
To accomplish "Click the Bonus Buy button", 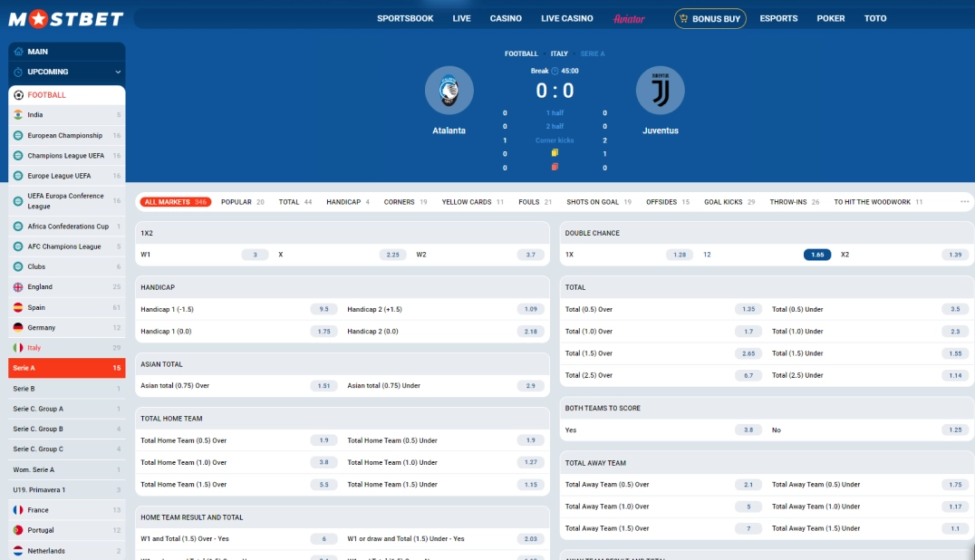I will 710,19.
